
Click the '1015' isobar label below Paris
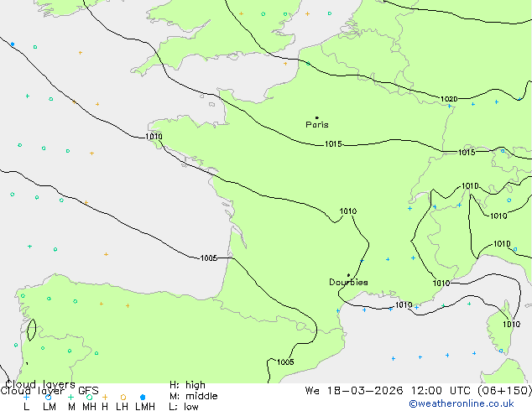[x=333, y=144]
